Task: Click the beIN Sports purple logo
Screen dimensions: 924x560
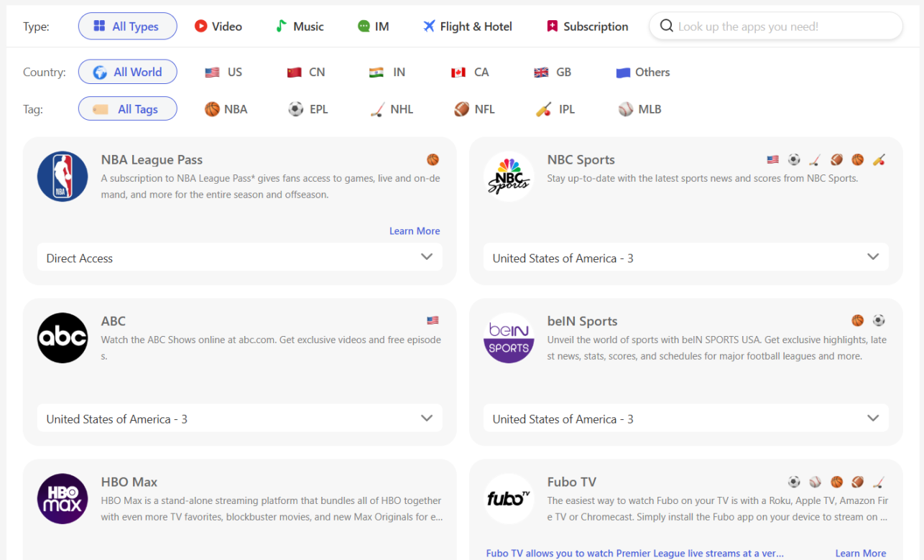Action: [509, 337]
